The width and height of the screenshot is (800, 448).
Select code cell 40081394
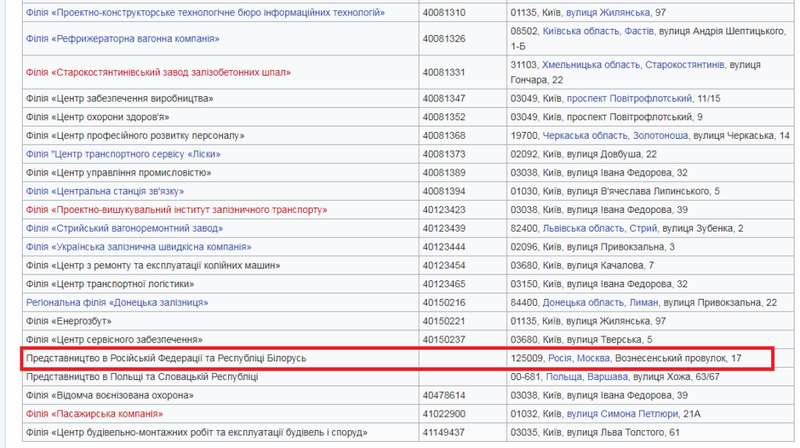pyautogui.click(x=444, y=191)
